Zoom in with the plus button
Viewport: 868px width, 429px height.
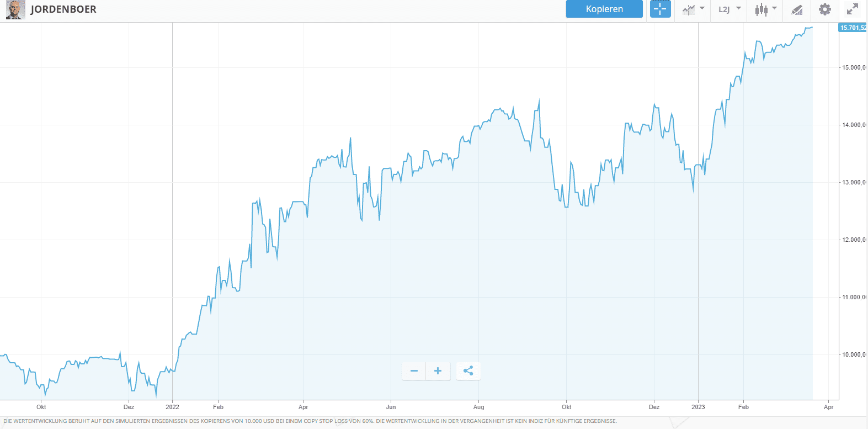pos(438,371)
